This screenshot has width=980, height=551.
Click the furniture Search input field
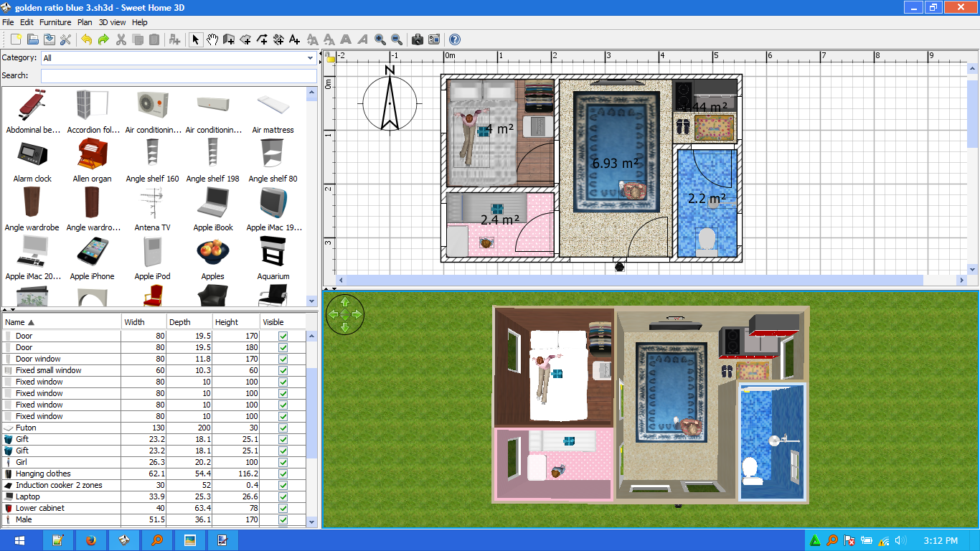(x=179, y=76)
